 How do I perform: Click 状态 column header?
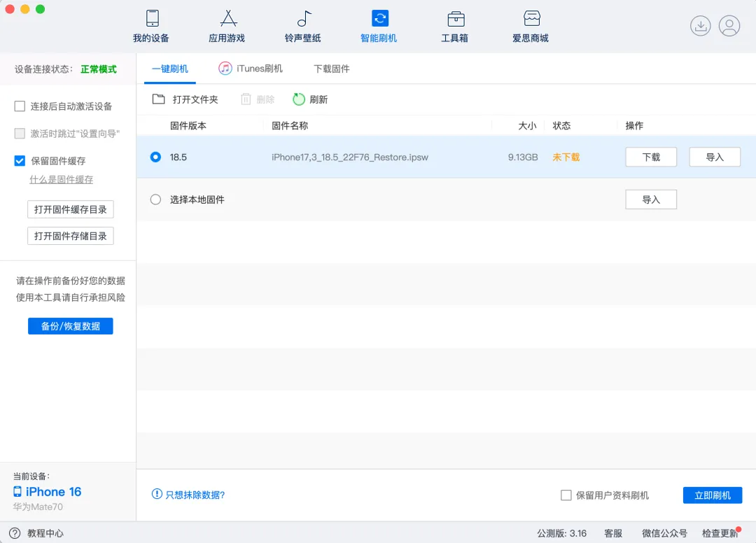coord(561,126)
